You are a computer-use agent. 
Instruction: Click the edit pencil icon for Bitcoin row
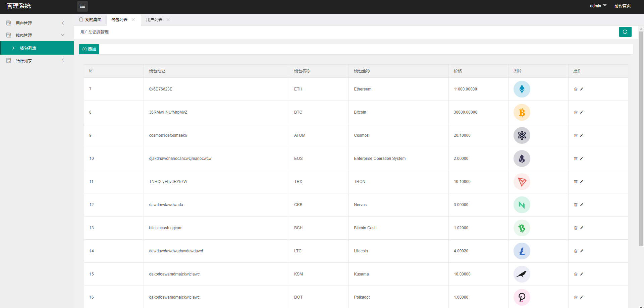pos(582,112)
